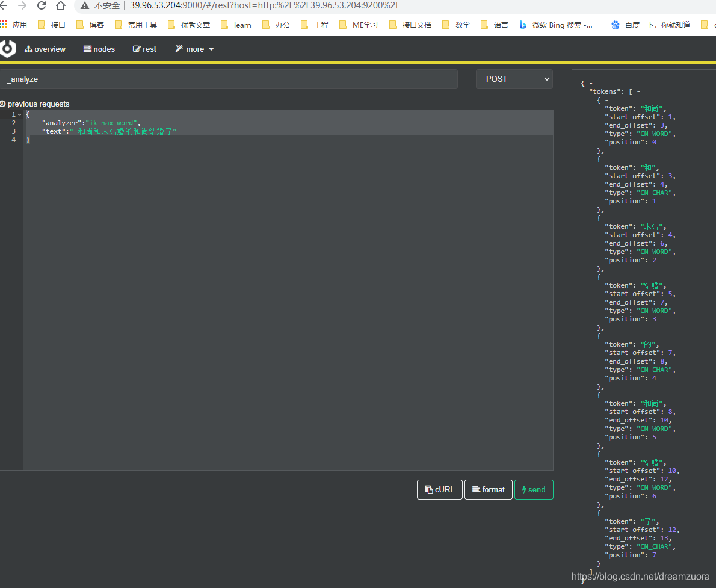The height and width of the screenshot is (588, 716).
Task: Open the 优秀文章 bookmark folder
Action: tap(188, 25)
